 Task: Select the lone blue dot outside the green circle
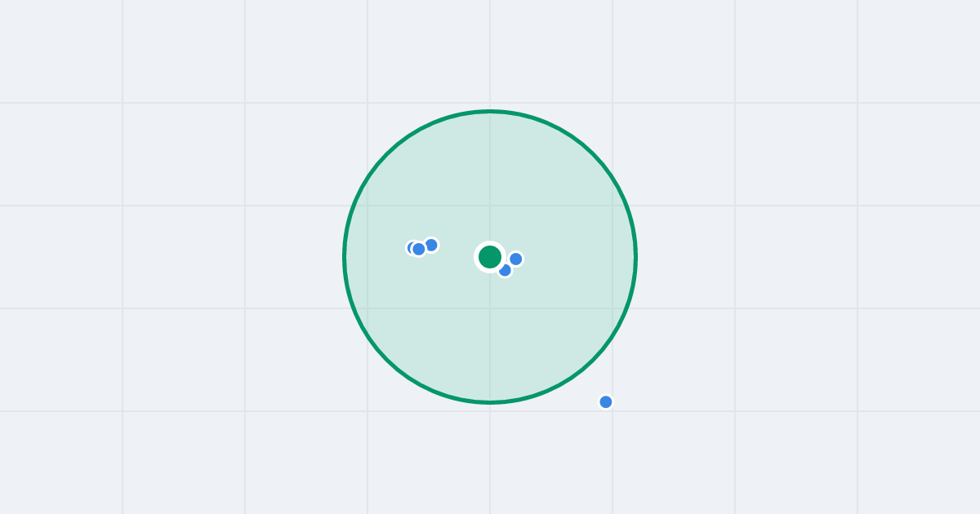coord(606,401)
